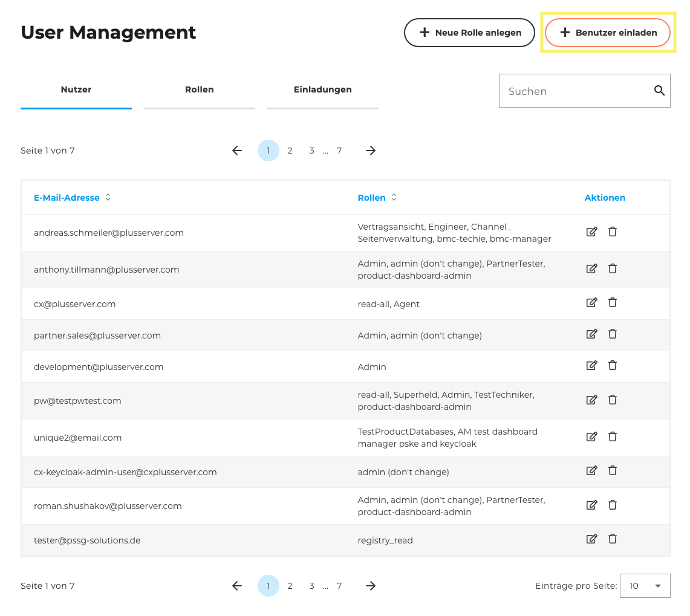Open the Einträge pro Seite dropdown
Image resolution: width=690 pixels, height=616 pixels.
[645, 585]
